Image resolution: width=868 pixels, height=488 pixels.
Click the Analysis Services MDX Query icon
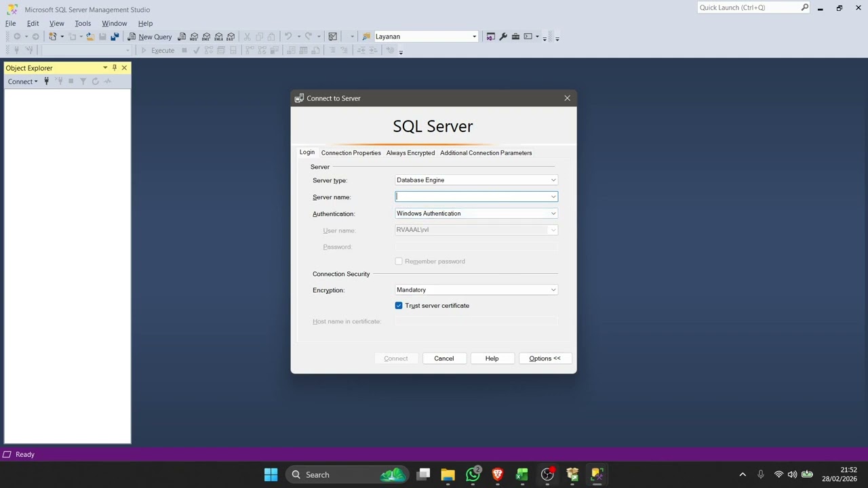pyautogui.click(x=194, y=37)
